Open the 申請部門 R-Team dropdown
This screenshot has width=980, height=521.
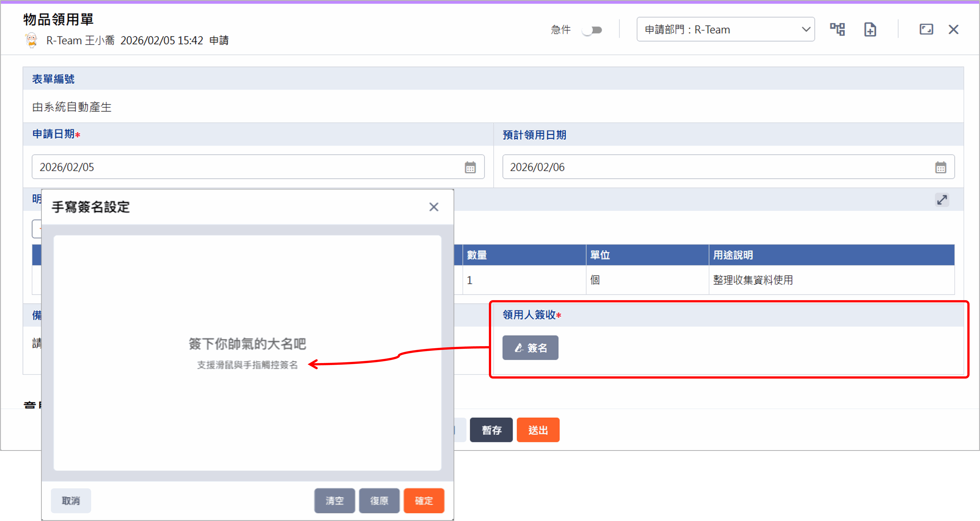(x=725, y=29)
